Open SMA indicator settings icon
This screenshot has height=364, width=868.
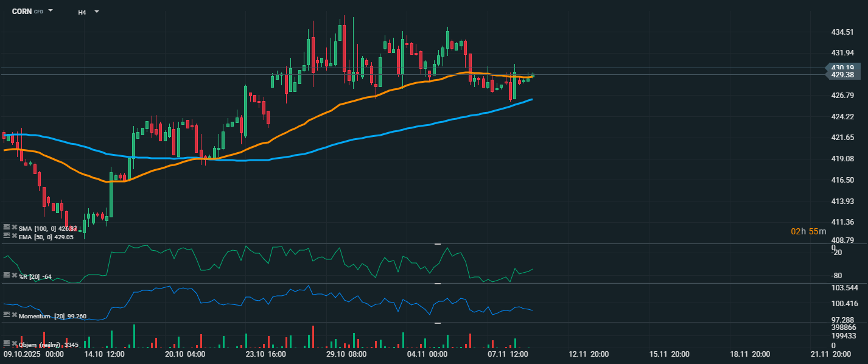[x=7, y=227]
